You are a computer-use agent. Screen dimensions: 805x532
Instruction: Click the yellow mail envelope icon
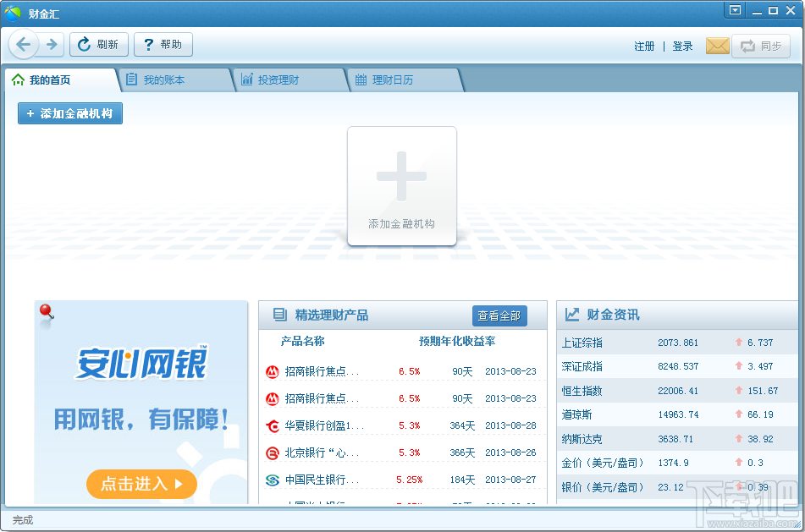[716, 46]
